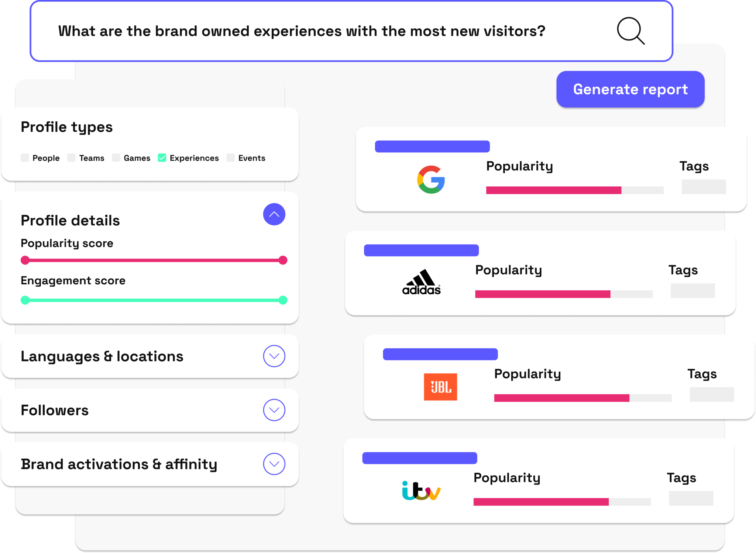Select the Events profile type checkbox
Viewport: 756px width, 553px height.
click(231, 158)
